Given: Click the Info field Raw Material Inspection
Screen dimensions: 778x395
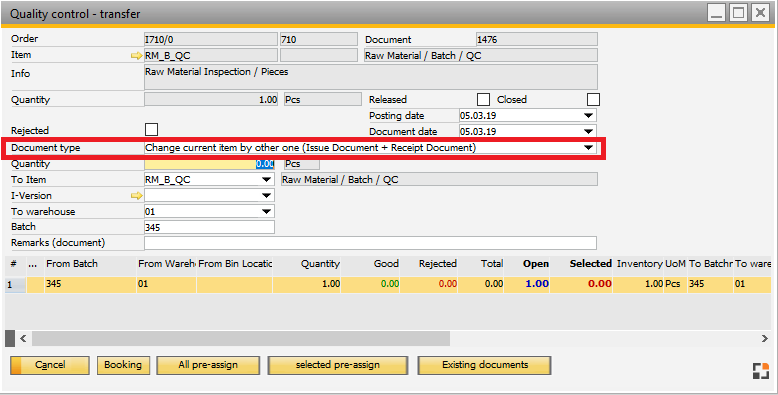Looking at the screenshot, I should [371, 77].
